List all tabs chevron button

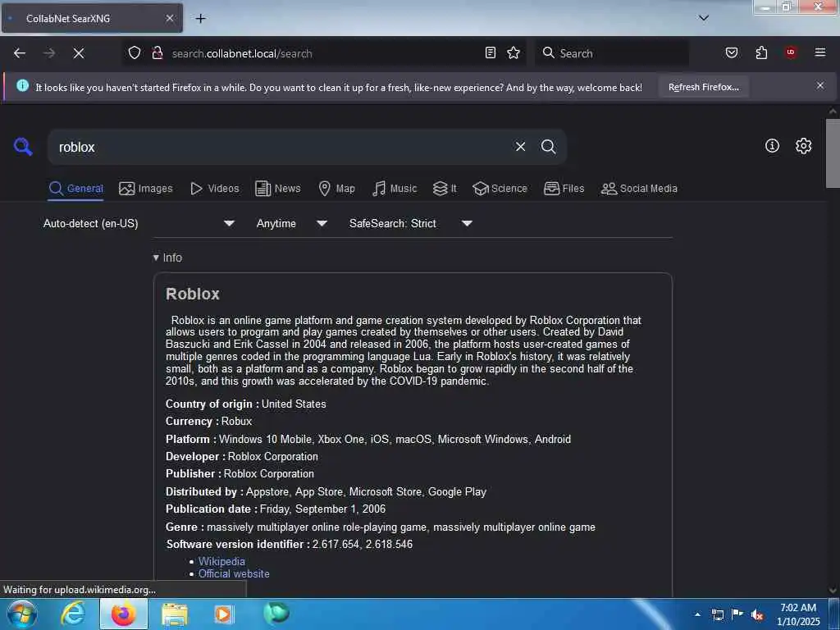click(x=704, y=18)
